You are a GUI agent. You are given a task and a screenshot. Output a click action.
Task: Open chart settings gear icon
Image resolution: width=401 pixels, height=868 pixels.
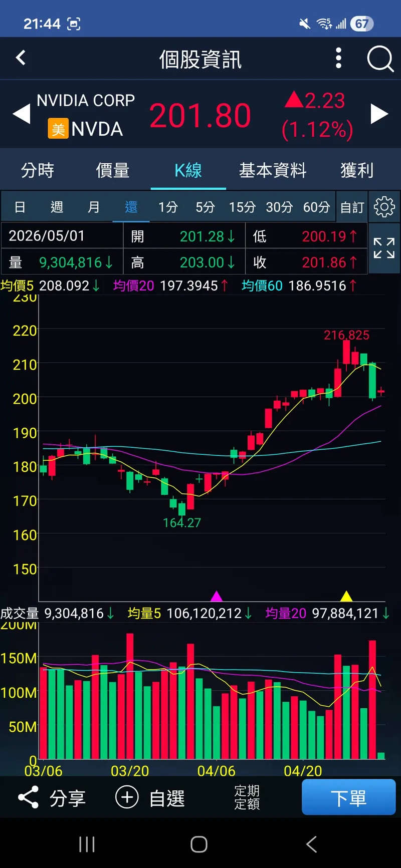384,207
